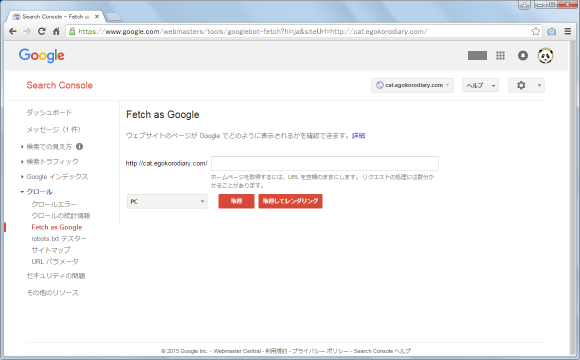
Task: Click the browser forward arrow
Action: [27, 31]
